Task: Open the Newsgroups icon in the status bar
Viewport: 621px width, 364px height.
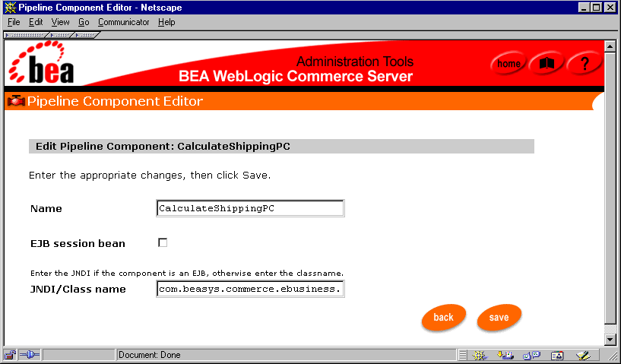Action: [531, 356]
